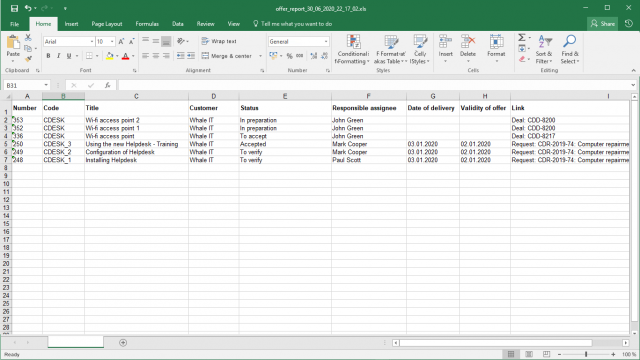Screen dimensions: 640x360
Task: Apply comma style number format
Action: (300, 56)
